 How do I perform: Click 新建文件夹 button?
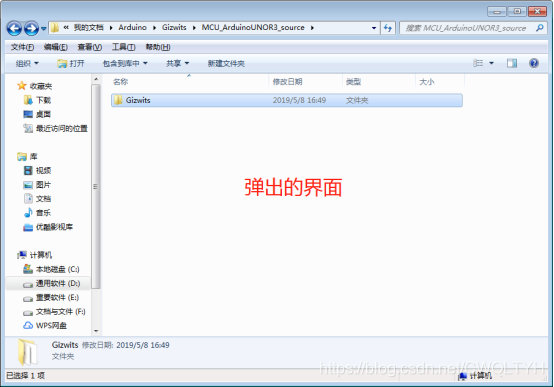click(x=226, y=64)
